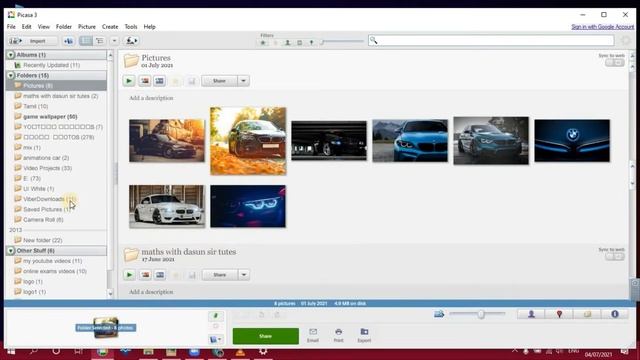640x360 pixels.
Task: Play the Pictures folder slideshow
Action: point(129,81)
